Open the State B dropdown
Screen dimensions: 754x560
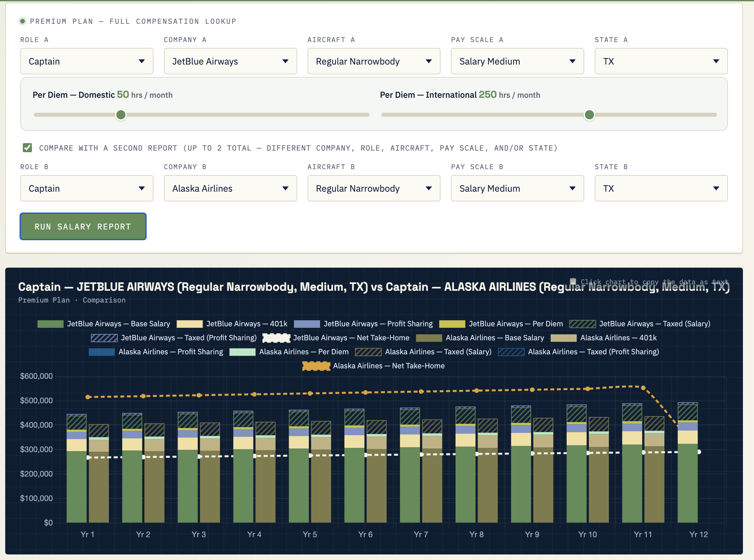[x=661, y=188]
